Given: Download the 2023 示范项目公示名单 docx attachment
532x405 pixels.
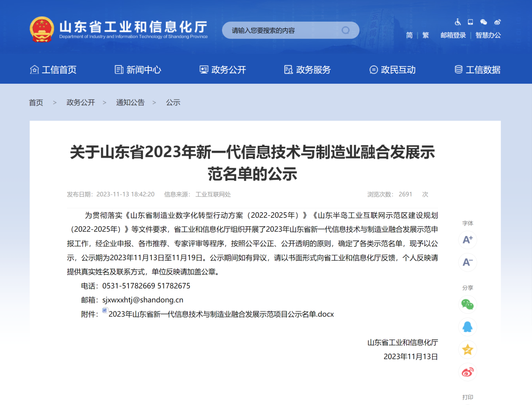Looking at the screenshot, I should [220, 314].
